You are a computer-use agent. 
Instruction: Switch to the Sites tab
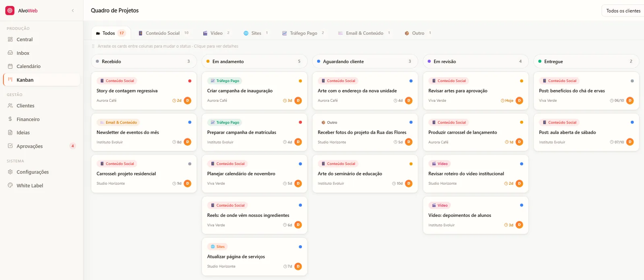coord(256,33)
